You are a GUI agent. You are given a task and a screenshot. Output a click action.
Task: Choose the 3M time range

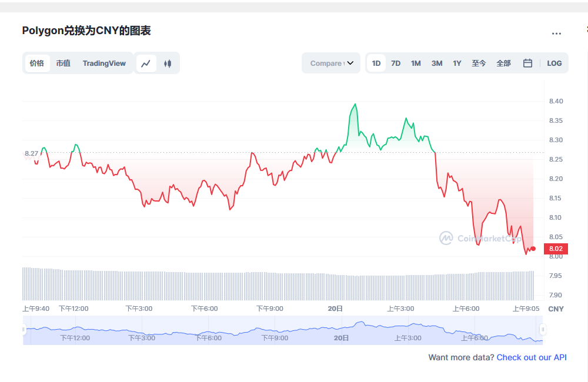(436, 63)
